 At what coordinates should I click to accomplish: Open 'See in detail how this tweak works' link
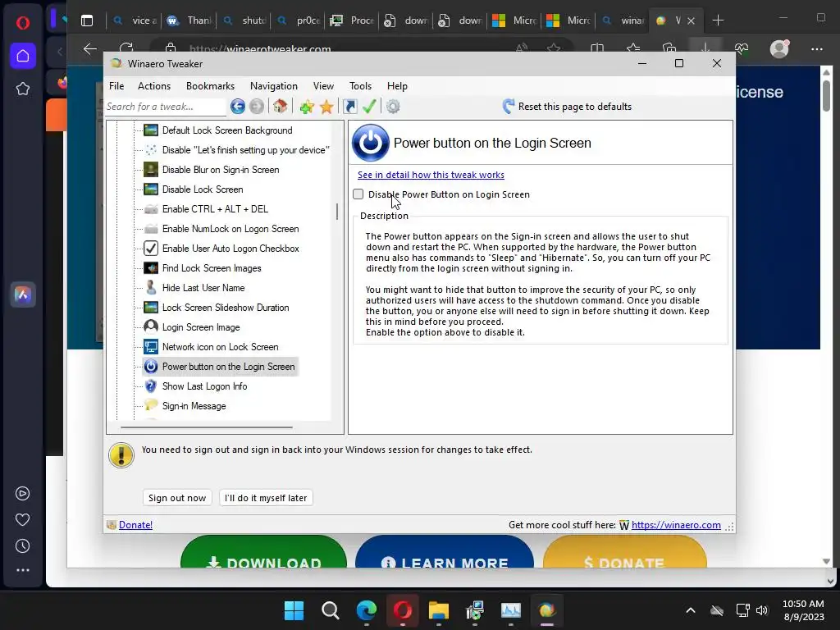431,175
